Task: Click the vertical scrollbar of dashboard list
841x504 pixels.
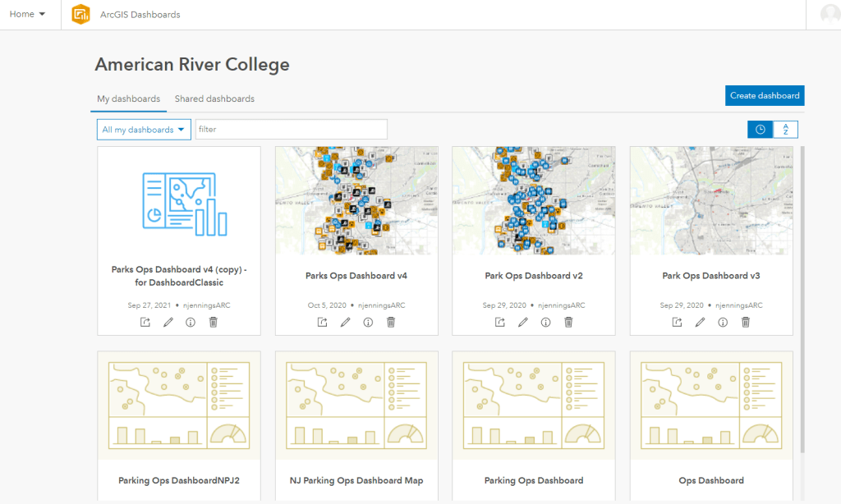Action: tap(802, 296)
